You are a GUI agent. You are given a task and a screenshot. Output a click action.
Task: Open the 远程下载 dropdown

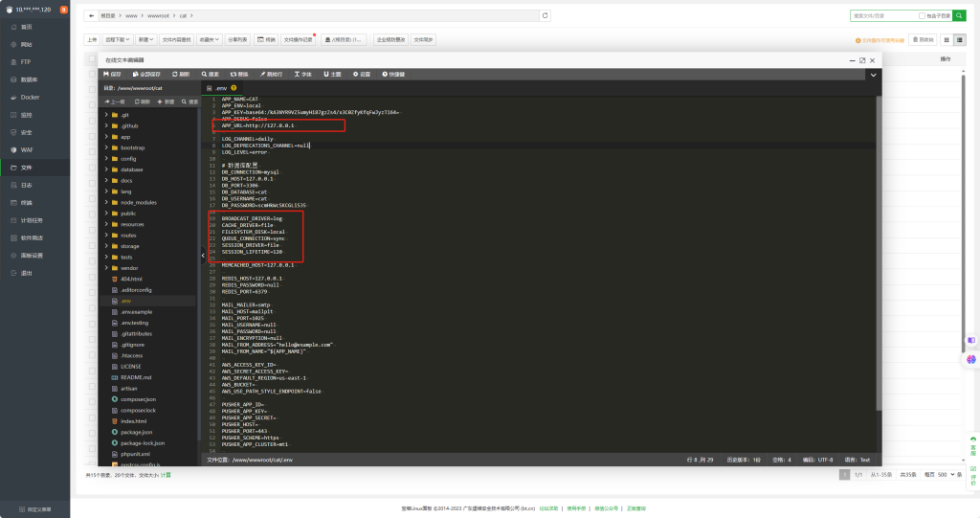[x=118, y=39]
